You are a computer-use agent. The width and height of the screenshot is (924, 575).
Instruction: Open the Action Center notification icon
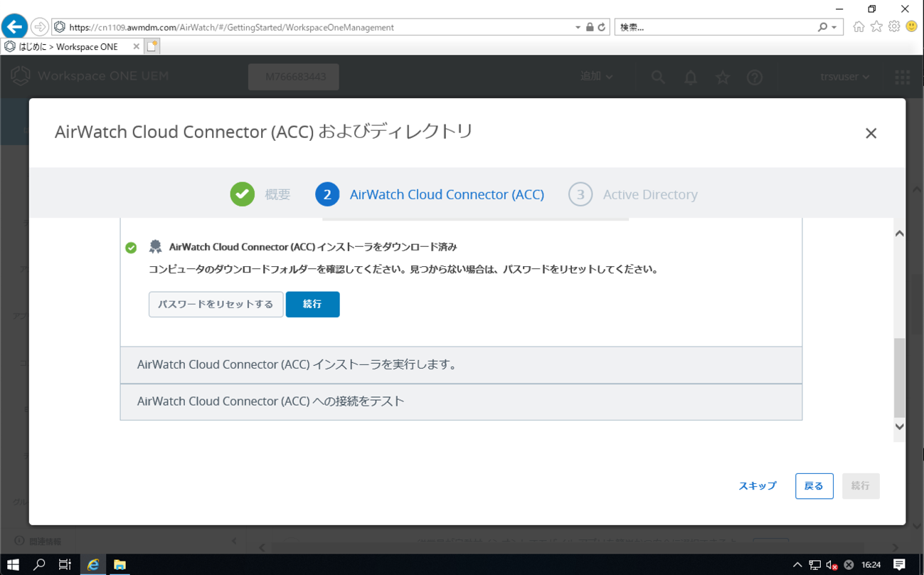[899, 564]
